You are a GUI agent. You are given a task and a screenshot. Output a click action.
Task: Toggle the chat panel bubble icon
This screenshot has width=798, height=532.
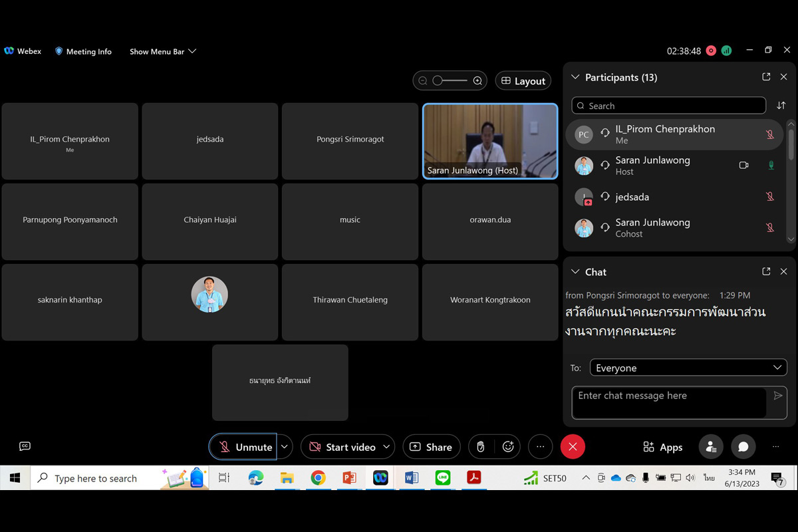point(743,447)
